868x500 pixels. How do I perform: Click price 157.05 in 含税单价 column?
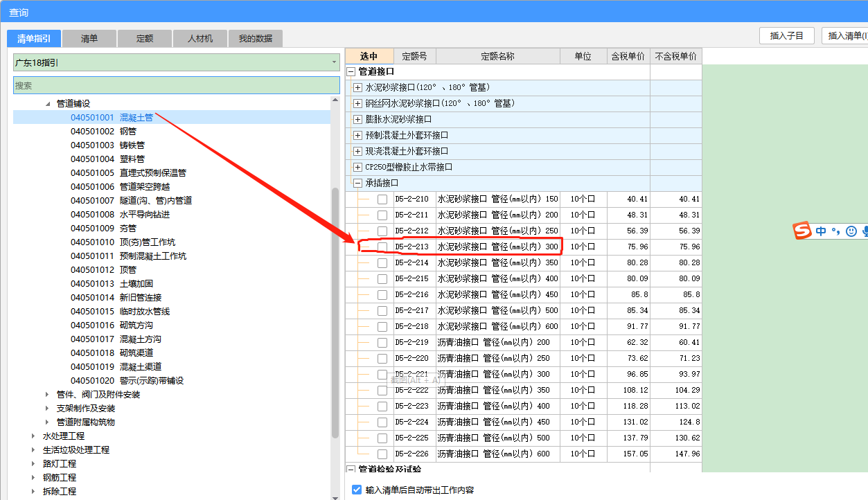point(635,454)
